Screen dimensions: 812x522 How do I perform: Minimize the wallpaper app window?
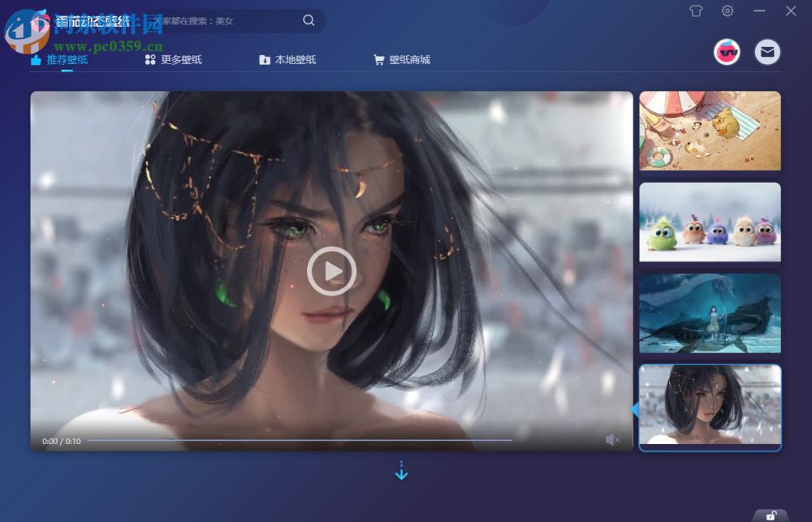(x=759, y=11)
